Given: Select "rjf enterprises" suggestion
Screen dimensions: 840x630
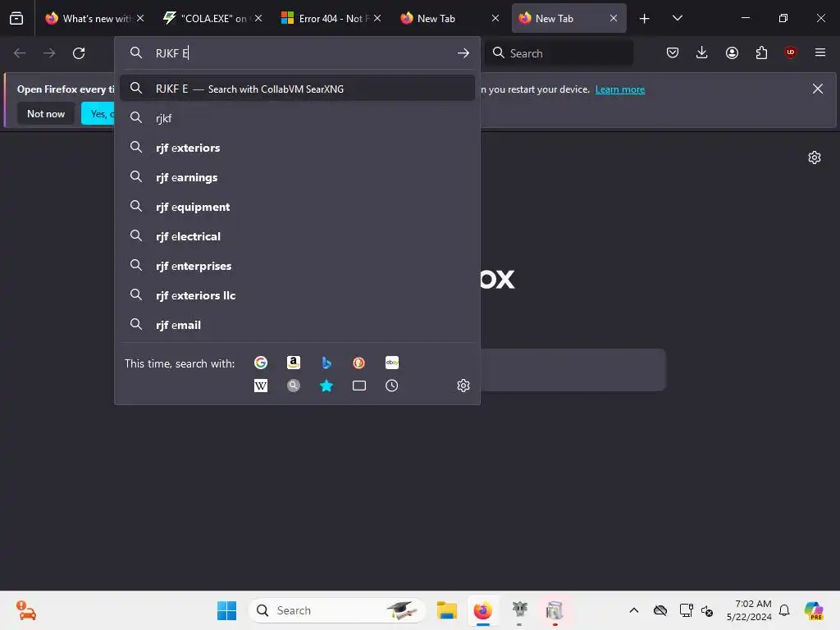Looking at the screenshot, I should (x=297, y=266).
